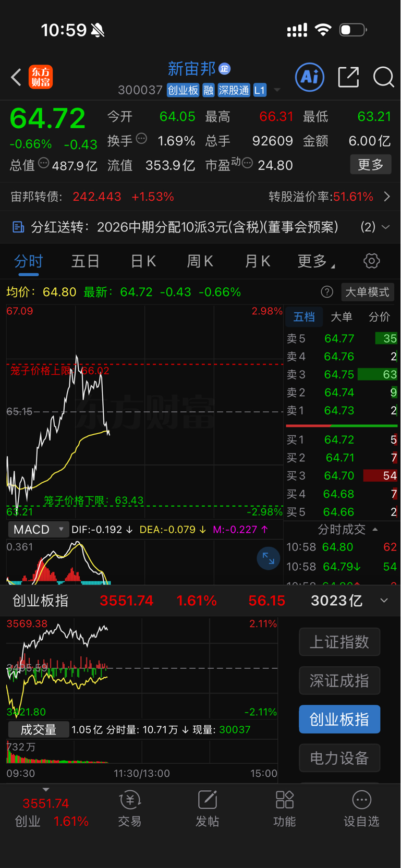This screenshot has width=401, height=868.
Task: Tap the 10:58 trade at 64.80
Action: (x=342, y=547)
